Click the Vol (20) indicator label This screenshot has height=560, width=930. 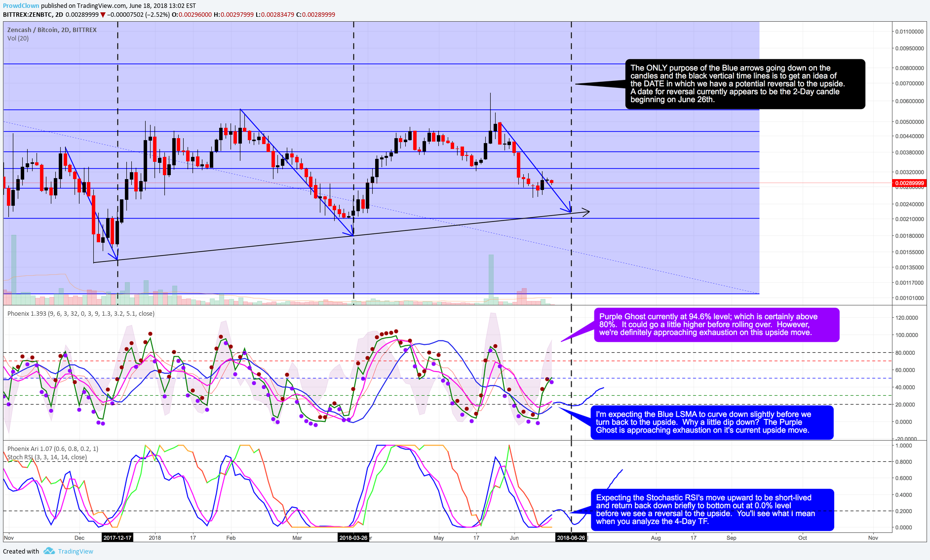coord(18,38)
